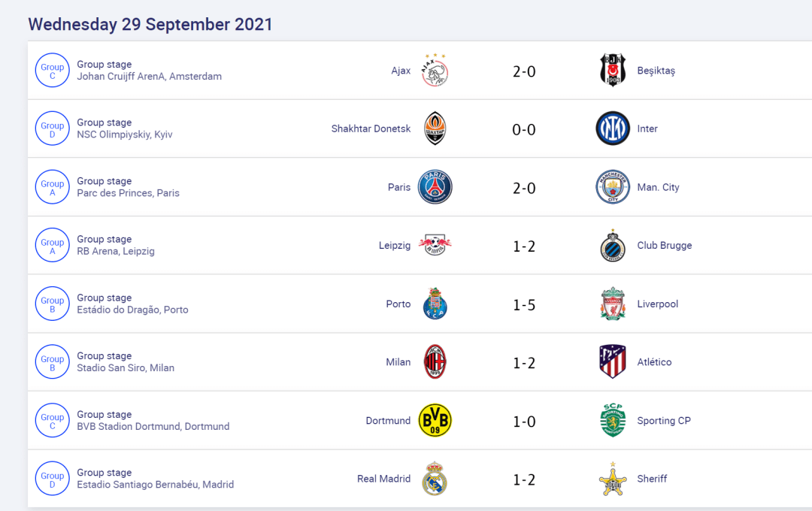Click the Atlético club crest
This screenshot has width=812, height=511.
click(x=613, y=362)
